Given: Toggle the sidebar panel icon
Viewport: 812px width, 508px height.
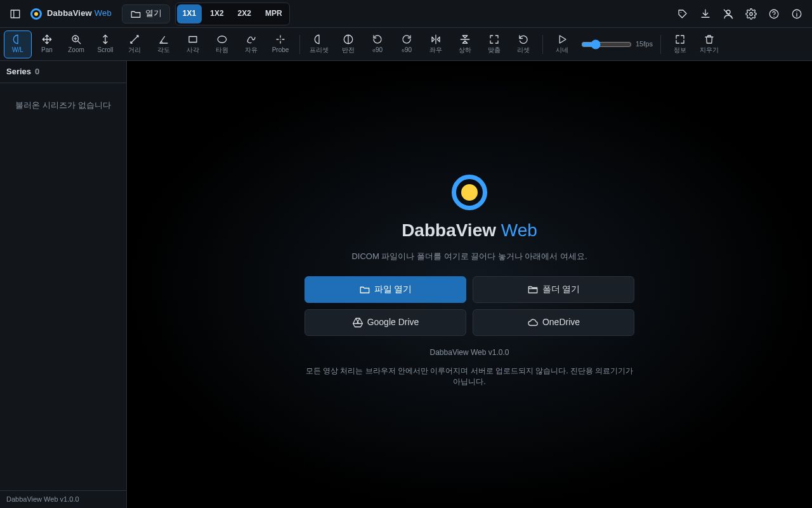Looking at the screenshot, I should click(x=15, y=14).
